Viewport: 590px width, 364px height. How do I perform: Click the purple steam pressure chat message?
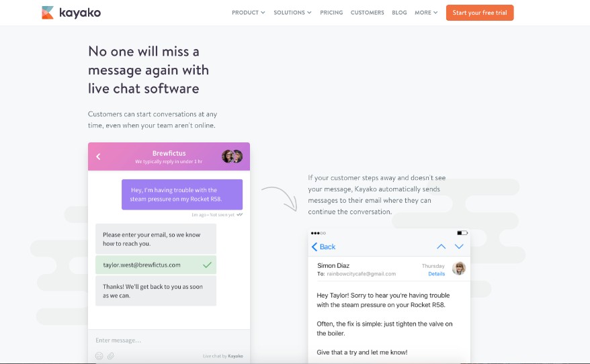(x=182, y=195)
